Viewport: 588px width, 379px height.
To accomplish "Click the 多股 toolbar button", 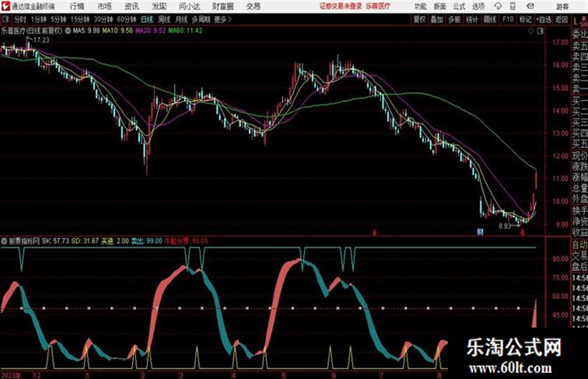I will click(454, 19).
